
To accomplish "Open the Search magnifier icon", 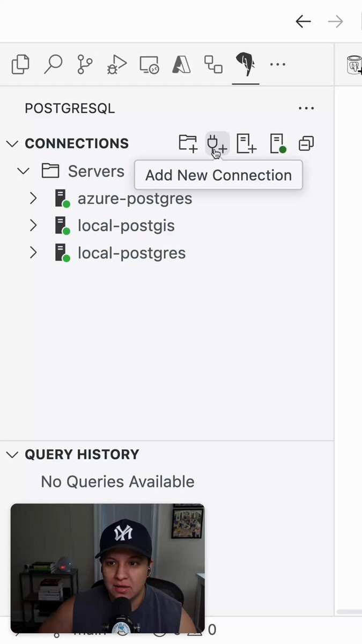I will click(x=53, y=64).
